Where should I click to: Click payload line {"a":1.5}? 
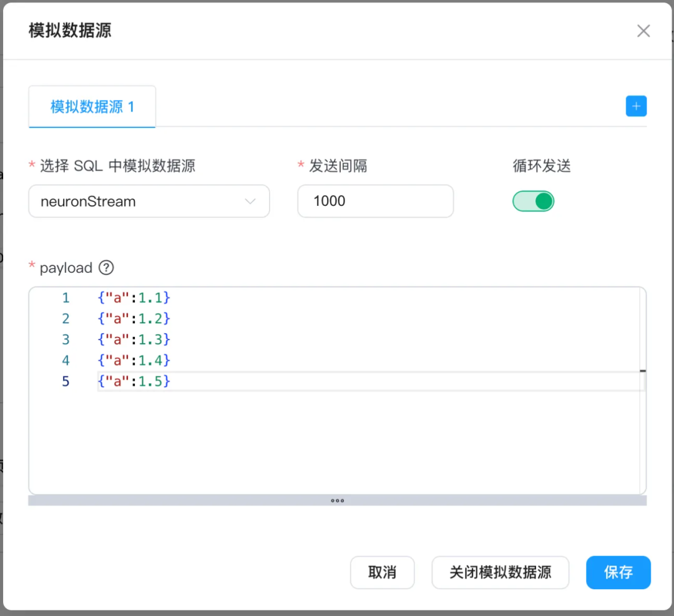[134, 381]
